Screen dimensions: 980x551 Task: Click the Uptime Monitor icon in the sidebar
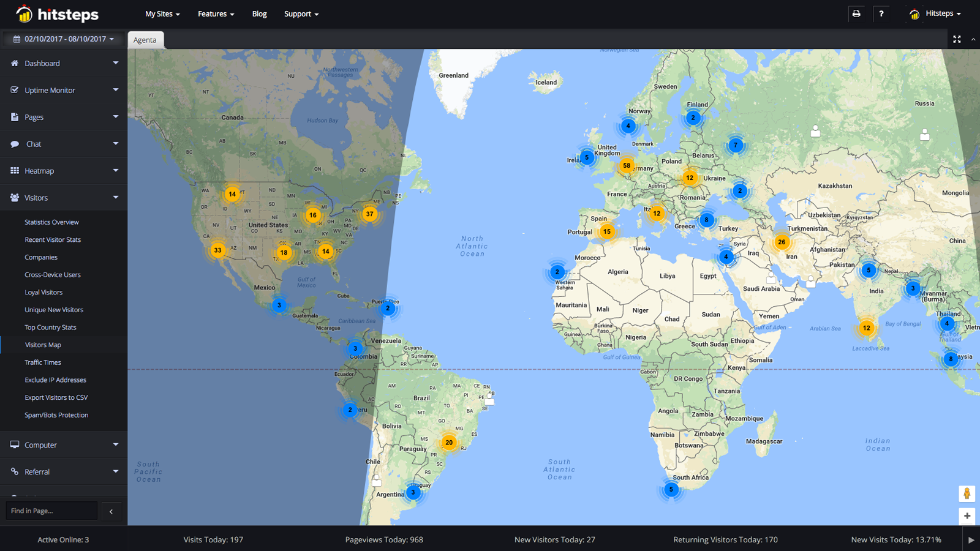13,90
